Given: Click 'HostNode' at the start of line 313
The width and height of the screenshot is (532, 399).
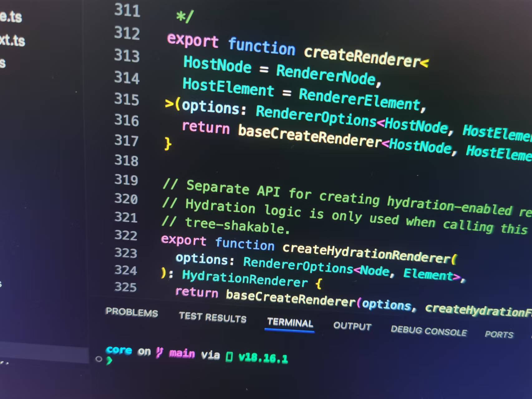Looking at the screenshot, I should [x=217, y=65].
